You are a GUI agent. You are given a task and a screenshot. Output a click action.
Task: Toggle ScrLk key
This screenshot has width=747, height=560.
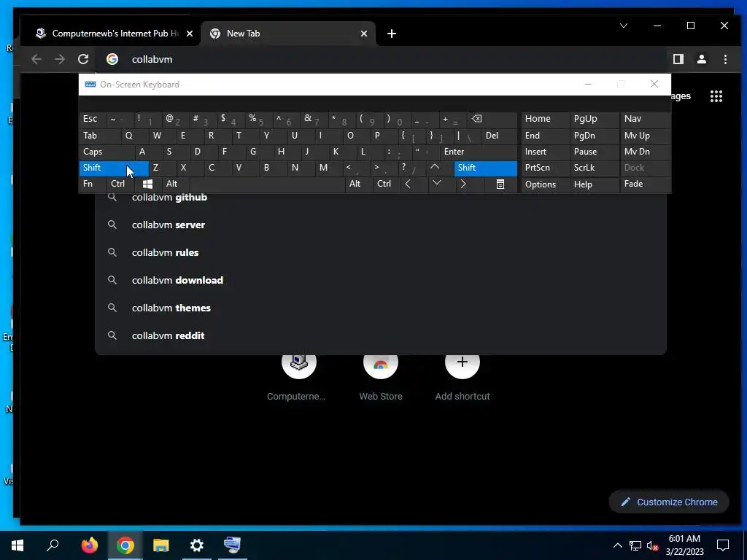595,168
